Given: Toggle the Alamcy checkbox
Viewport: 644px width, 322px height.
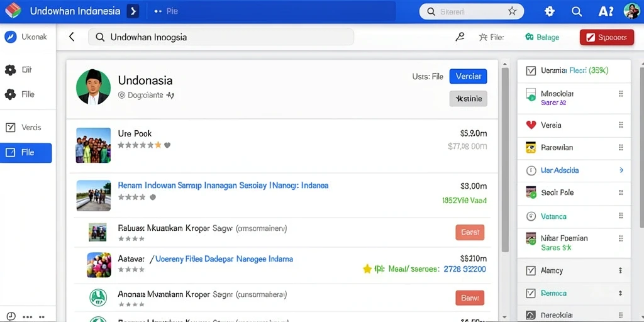Looking at the screenshot, I should point(531,270).
